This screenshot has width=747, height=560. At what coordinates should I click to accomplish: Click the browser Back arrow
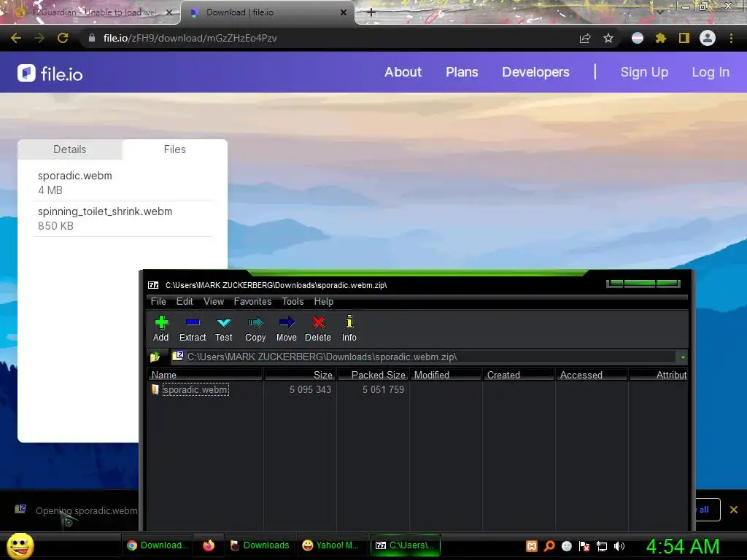point(16,38)
